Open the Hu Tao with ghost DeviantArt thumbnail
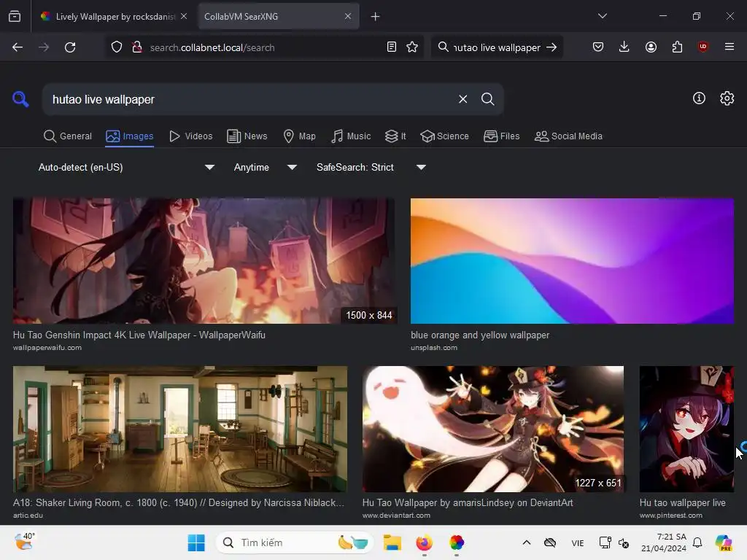Image resolution: width=747 pixels, height=560 pixels. 492,429
